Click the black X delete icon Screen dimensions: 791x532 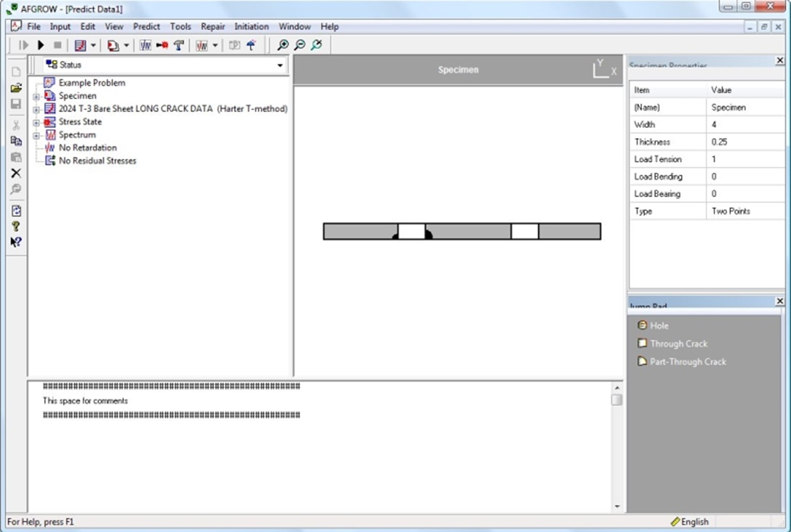click(x=16, y=173)
